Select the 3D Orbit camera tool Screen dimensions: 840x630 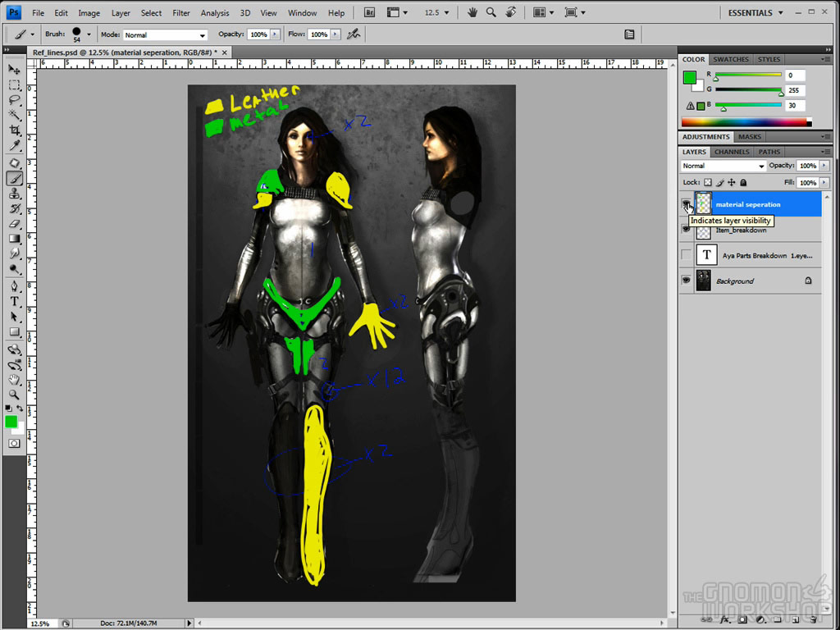coord(15,365)
